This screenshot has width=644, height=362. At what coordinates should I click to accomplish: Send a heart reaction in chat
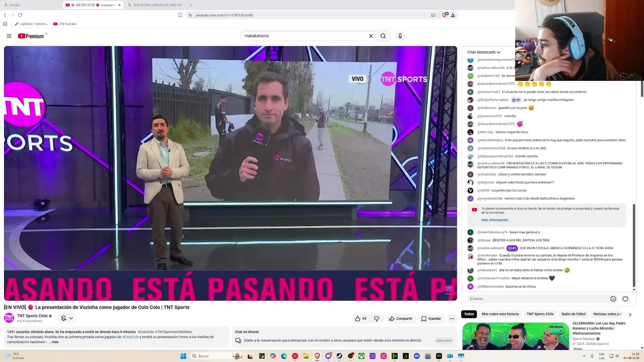pyautogui.click(x=625, y=299)
